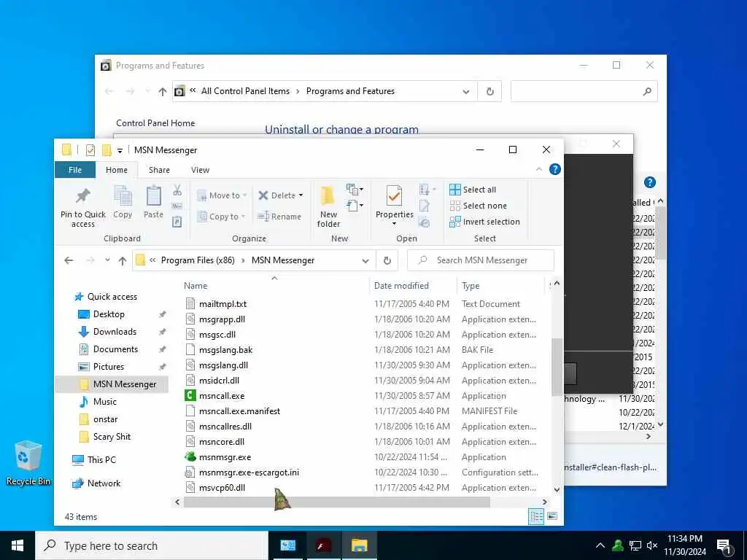This screenshot has height=560, width=747.
Task: Click the Rename button
Action: (279, 217)
